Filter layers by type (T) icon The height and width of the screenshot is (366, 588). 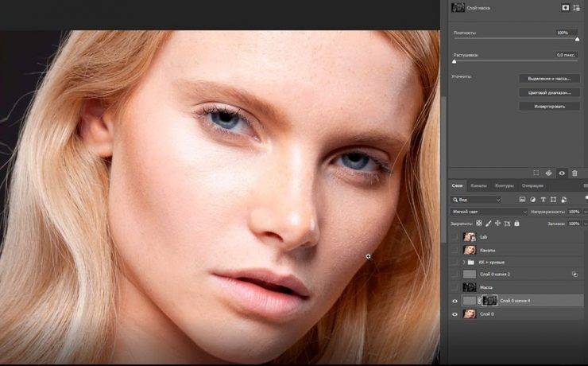pos(543,200)
